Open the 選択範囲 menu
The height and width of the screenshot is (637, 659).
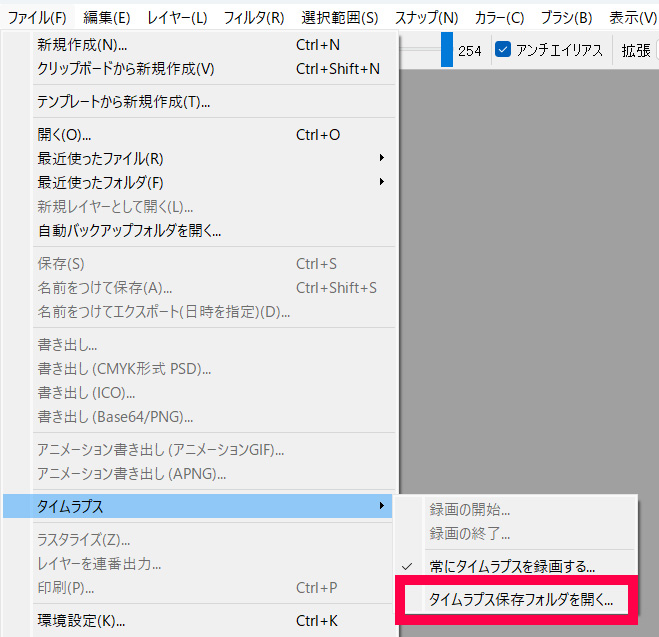340,17
